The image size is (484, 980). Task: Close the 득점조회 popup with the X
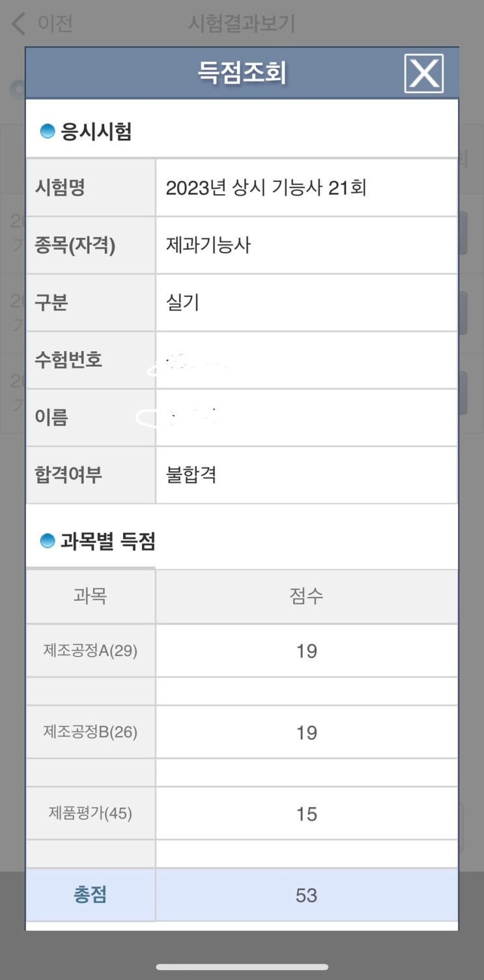423,73
